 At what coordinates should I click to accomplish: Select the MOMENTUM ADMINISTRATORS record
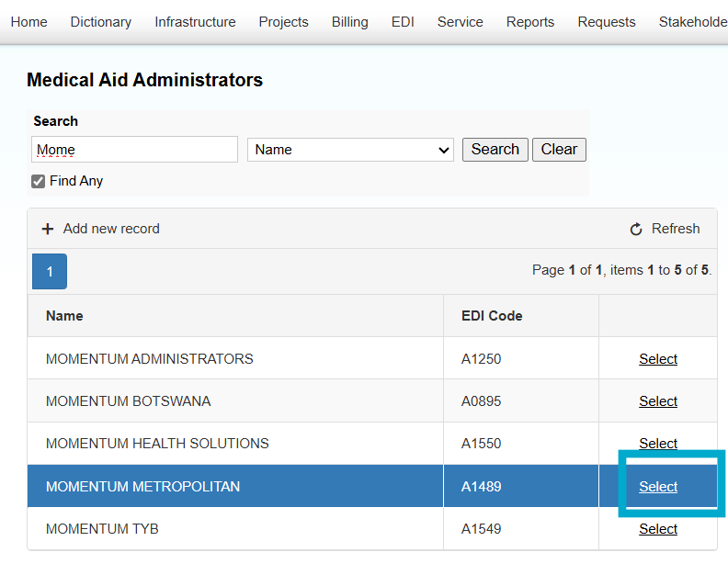click(658, 359)
